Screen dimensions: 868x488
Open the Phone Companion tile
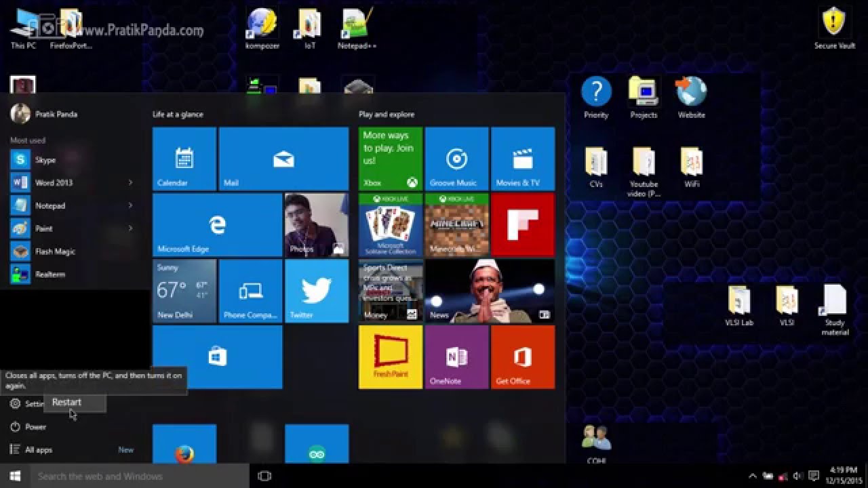point(250,291)
